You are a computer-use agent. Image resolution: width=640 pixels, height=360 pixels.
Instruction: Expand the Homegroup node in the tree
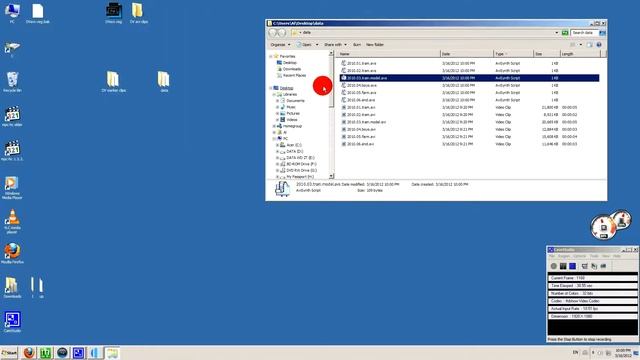pyautogui.click(x=274, y=126)
